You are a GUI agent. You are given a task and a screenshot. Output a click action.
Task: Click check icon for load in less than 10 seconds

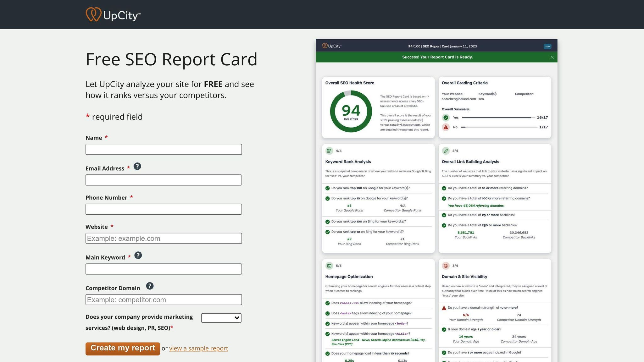click(327, 354)
